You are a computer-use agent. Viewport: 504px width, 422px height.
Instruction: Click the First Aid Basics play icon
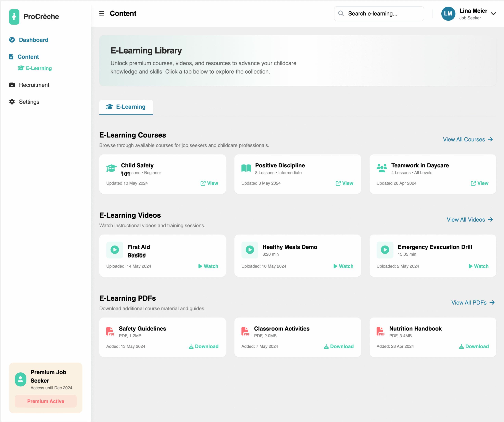pos(114,250)
